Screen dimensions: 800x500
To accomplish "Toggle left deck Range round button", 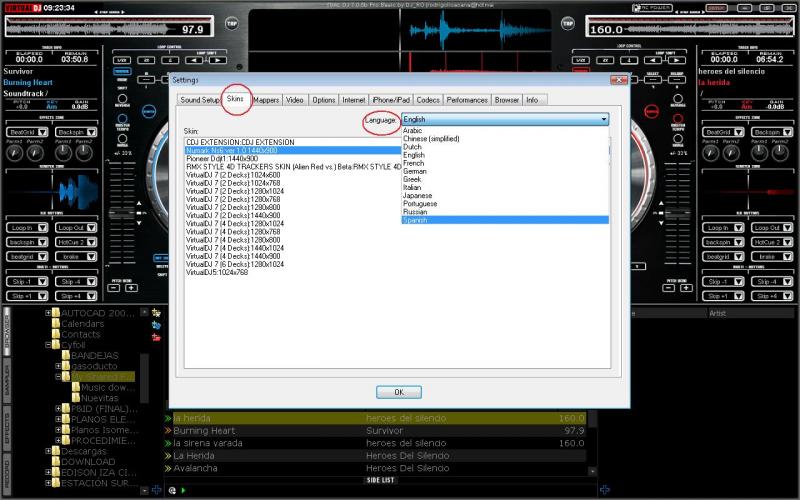I will 122,138.
